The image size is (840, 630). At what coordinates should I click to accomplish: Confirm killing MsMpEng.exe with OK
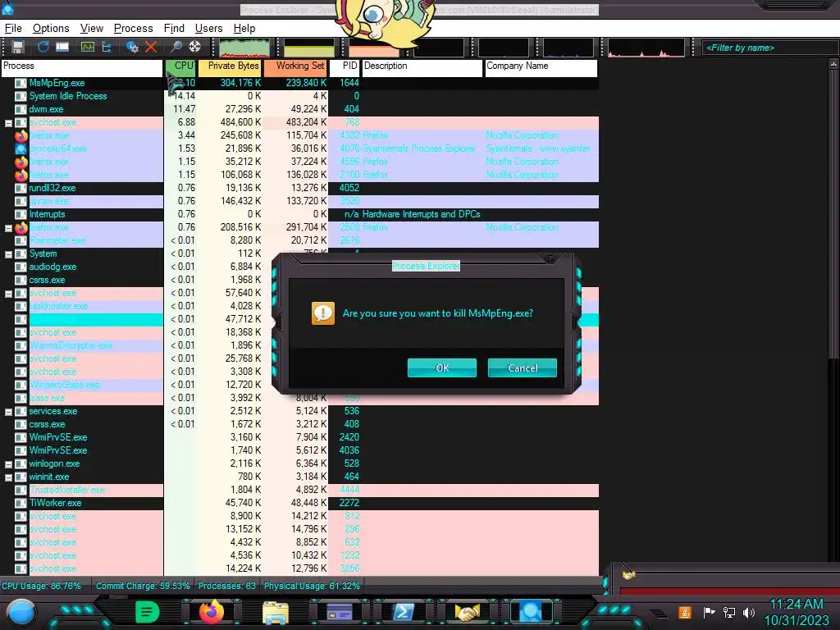(x=442, y=368)
